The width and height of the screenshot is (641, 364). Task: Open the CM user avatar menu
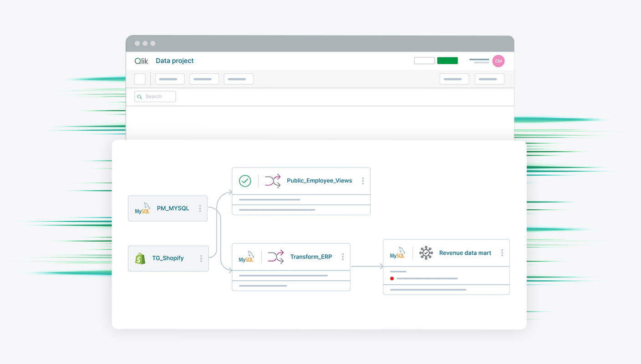pos(498,61)
